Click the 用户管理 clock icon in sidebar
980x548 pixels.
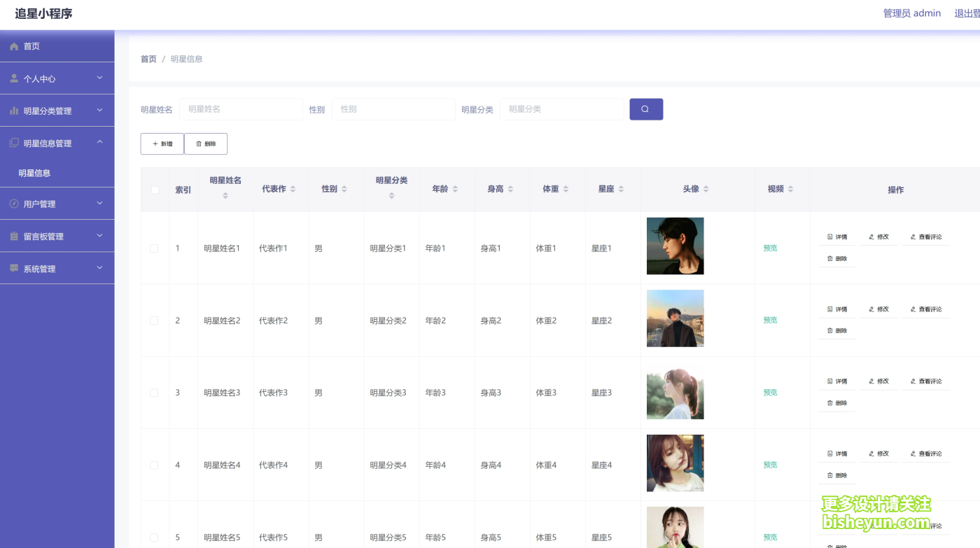[x=13, y=203]
